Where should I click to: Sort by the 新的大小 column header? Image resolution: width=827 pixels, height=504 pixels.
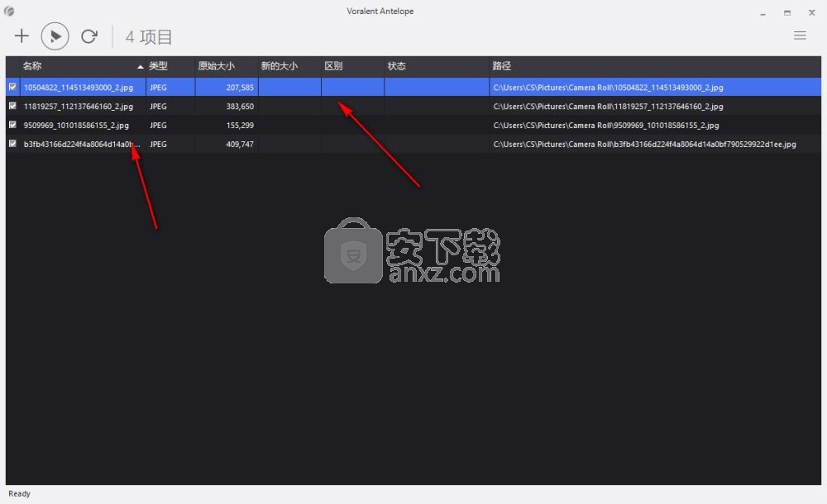tap(289, 66)
